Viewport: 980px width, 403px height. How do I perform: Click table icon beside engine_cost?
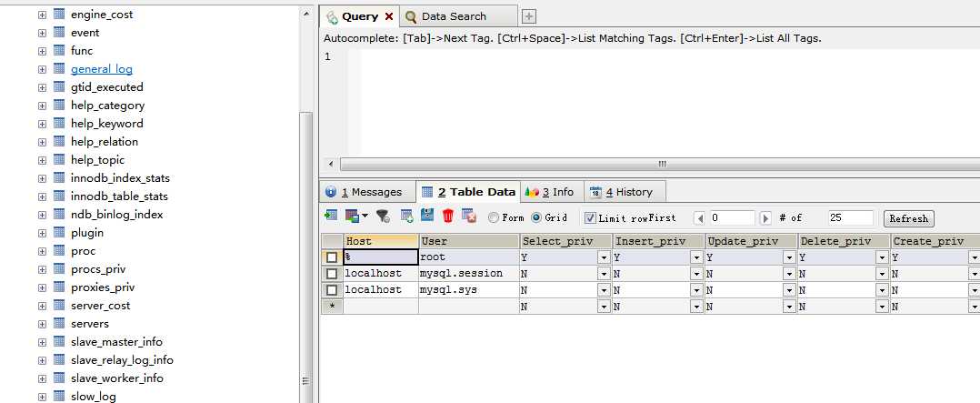click(x=59, y=14)
